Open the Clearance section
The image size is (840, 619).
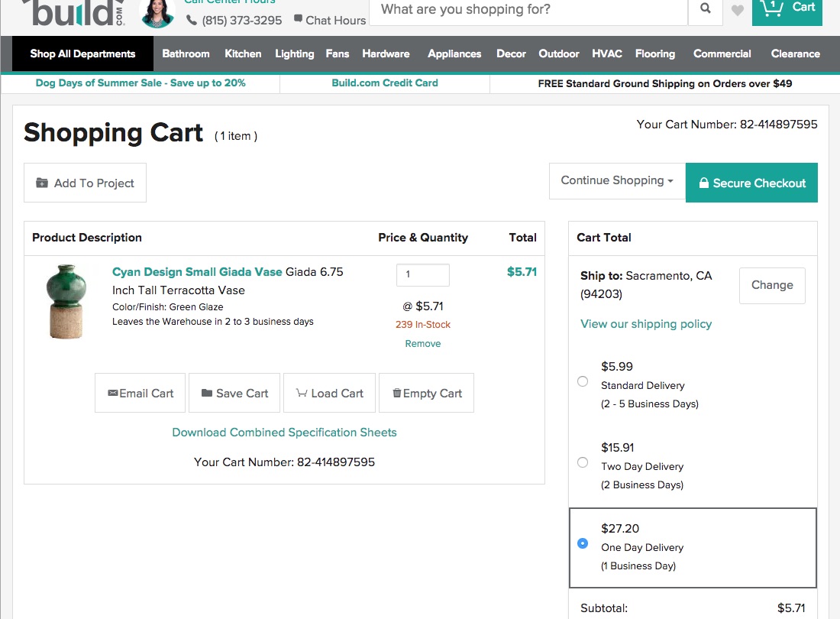(796, 53)
